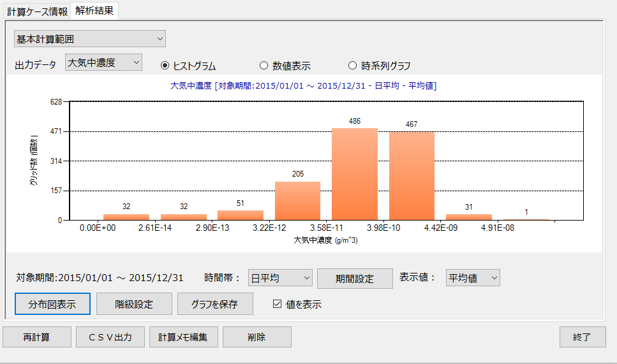Screen dimensions: 617x364
Task: Click the chart title 大気中濃度 [対象期間...]
Action: [x=303, y=85]
